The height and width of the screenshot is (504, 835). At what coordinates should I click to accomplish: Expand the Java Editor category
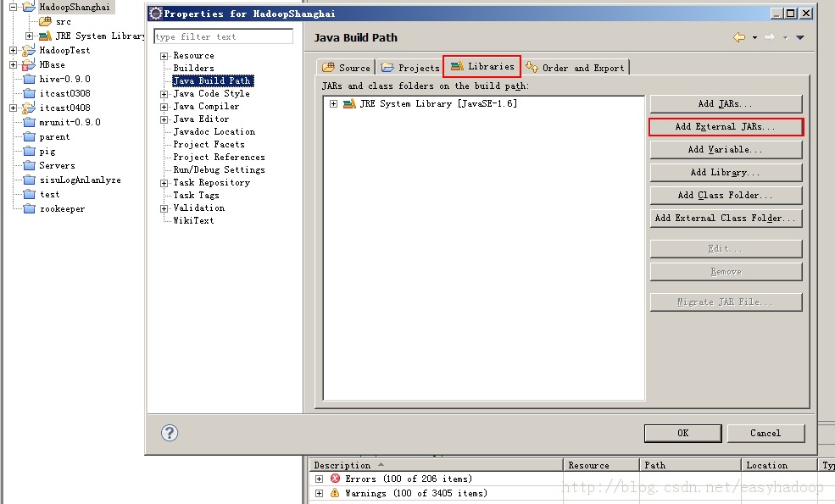click(x=164, y=119)
